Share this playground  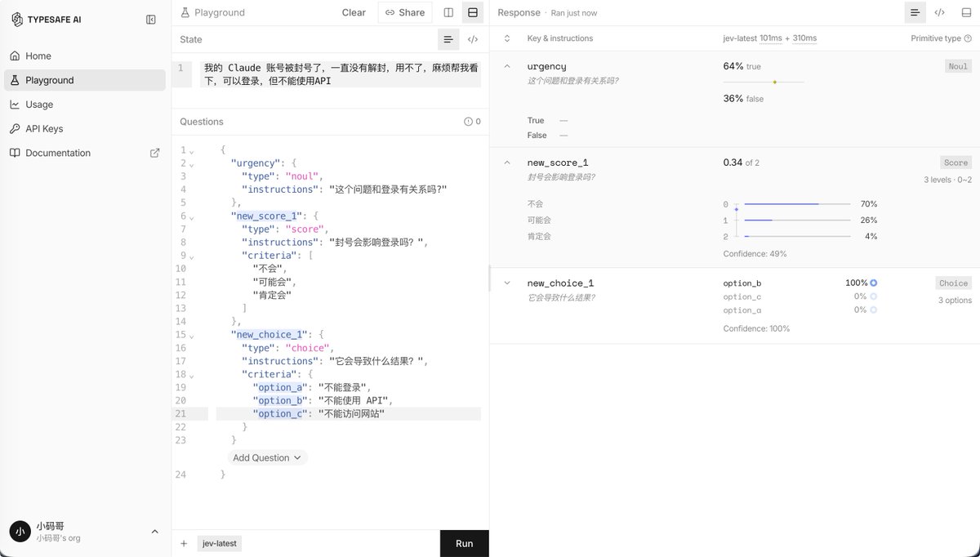tap(405, 12)
